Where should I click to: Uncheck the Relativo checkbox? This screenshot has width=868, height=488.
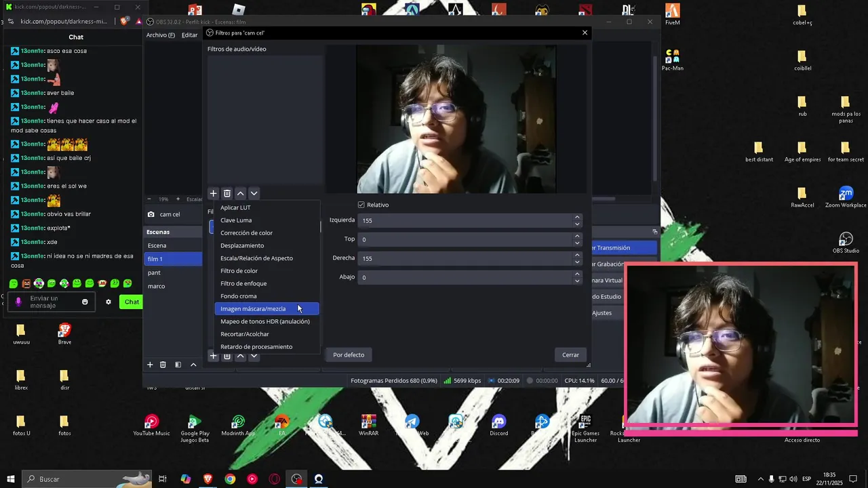(x=361, y=205)
